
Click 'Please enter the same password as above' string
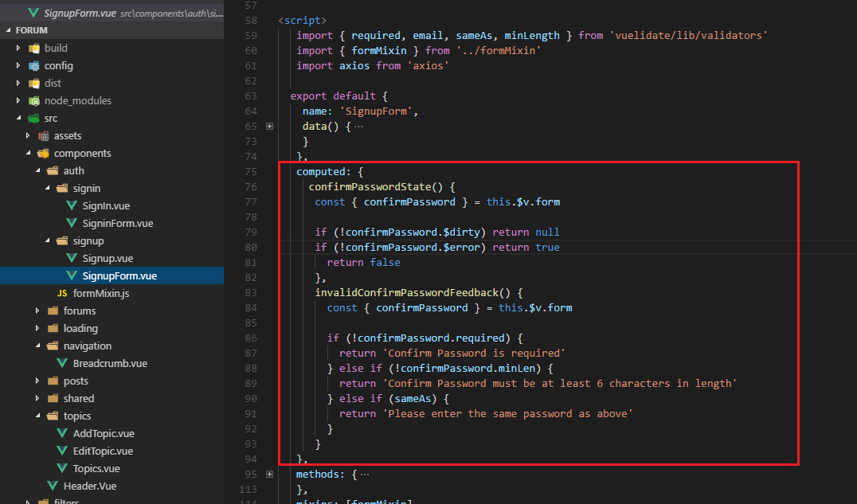(x=507, y=414)
